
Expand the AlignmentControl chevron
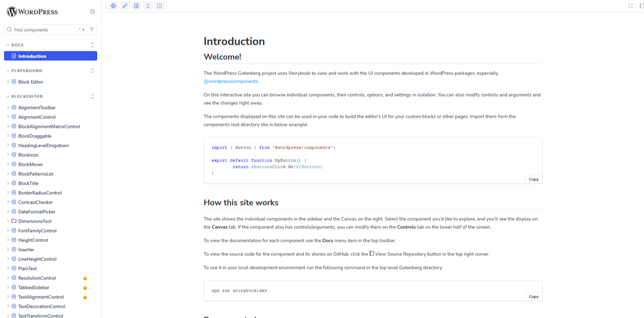pos(8,117)
